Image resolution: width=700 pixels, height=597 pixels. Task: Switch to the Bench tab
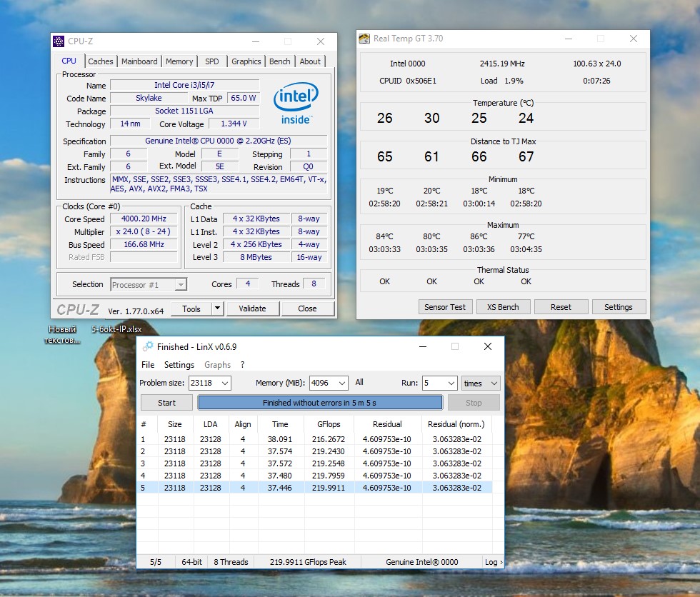280,61
